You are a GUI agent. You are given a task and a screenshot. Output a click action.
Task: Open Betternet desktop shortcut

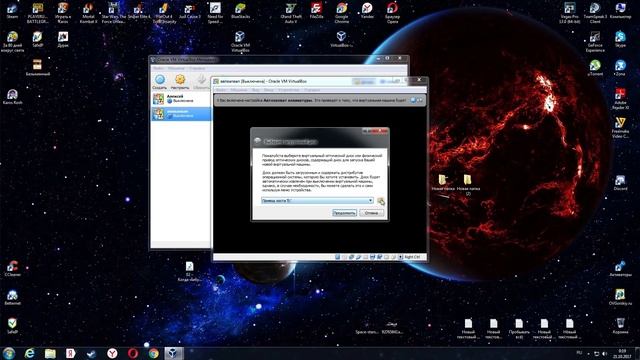(x=12, y=297)
